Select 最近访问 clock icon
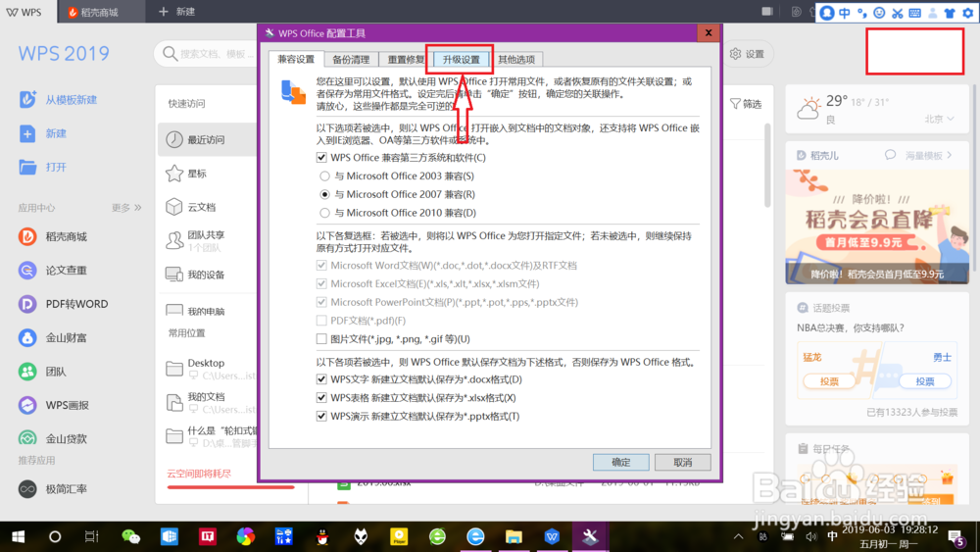Image resolution: width=980 pixels, height=552 pixels. click(x=174, y=139)
